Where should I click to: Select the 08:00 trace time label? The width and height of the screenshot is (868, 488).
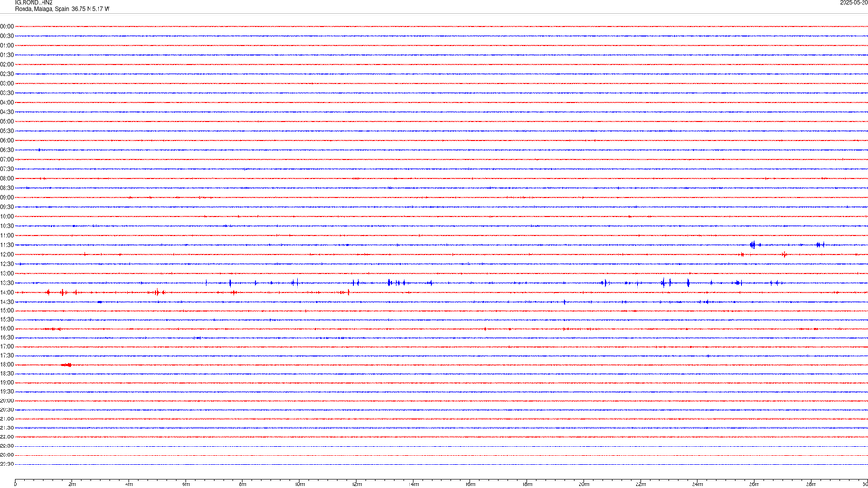coord(6,179)
